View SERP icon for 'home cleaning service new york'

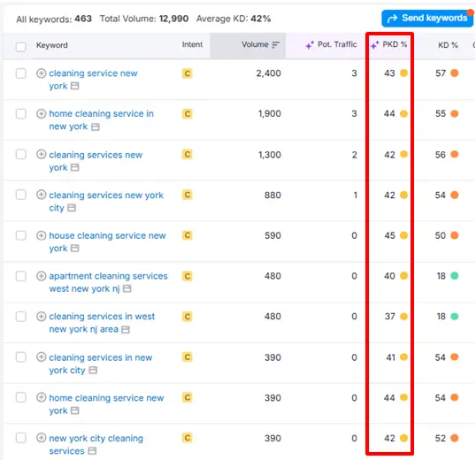pyautogui.click(x=74, y=410)
